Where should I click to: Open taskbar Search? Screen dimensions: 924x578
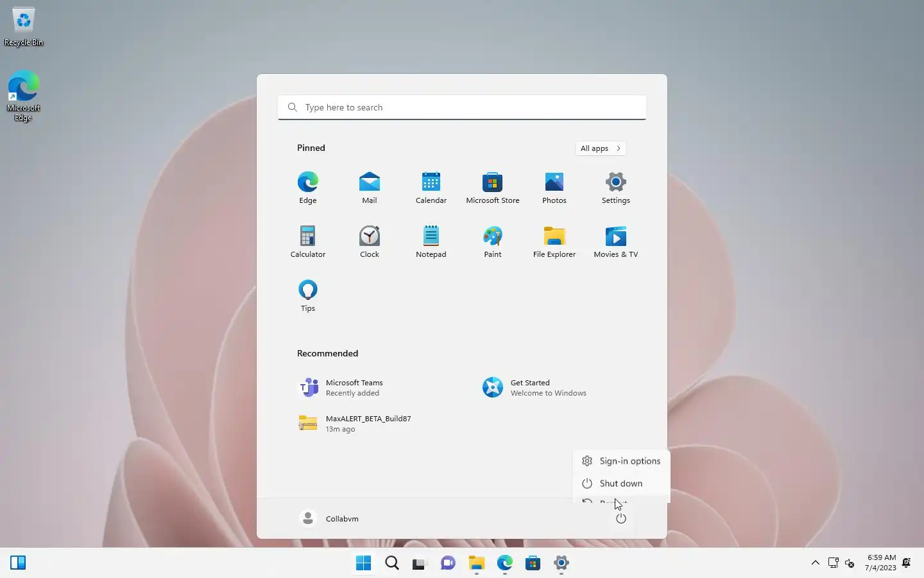391,563
